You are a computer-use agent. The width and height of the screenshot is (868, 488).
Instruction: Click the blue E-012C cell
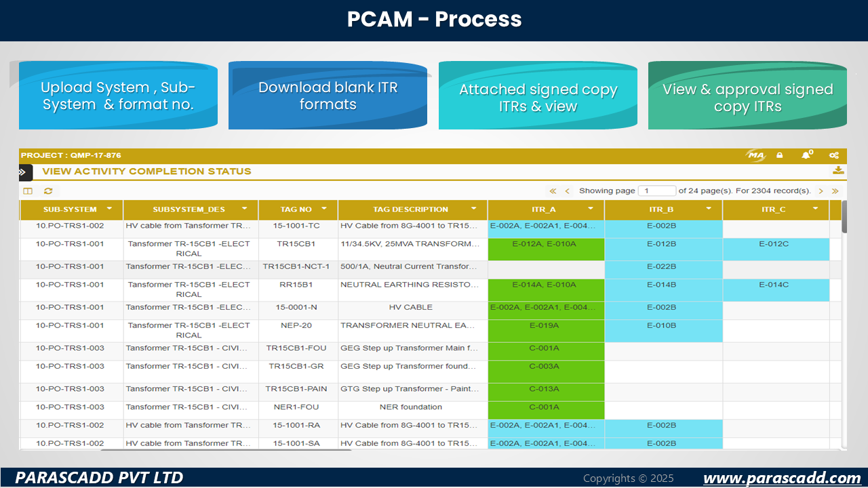(775, 249)
